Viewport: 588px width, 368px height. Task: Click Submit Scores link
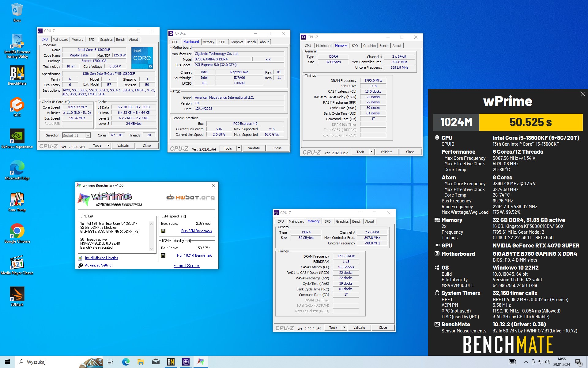187,266
